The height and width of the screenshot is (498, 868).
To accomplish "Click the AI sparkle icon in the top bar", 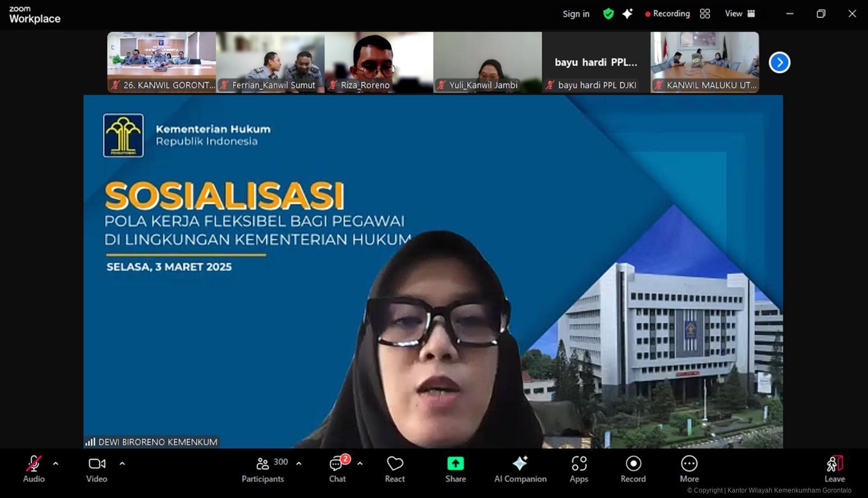I will (x=627, y=14).
